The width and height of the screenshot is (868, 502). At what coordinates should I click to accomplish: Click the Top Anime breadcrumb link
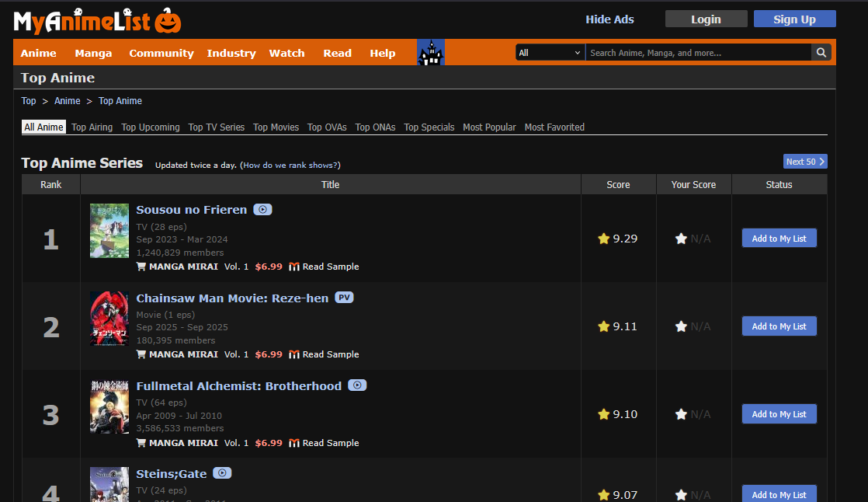pos(120,101)
